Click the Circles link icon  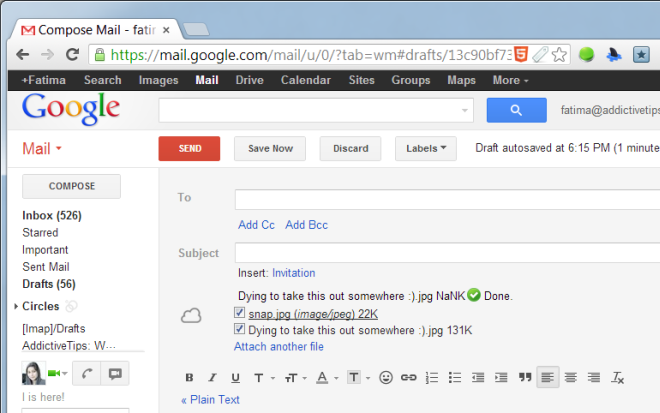[71, 306]
